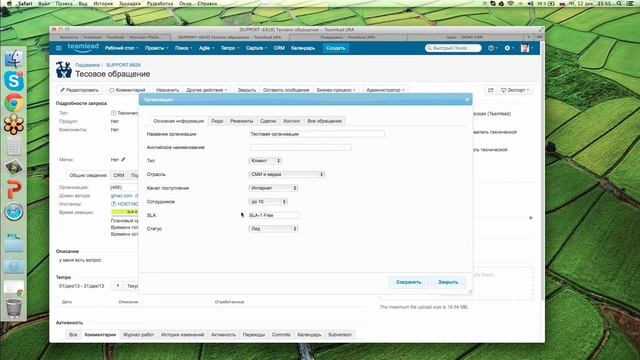This screenshot has width=640, height=360.
Task: Switch to the Основная информация tab
Action: point(178,121)
